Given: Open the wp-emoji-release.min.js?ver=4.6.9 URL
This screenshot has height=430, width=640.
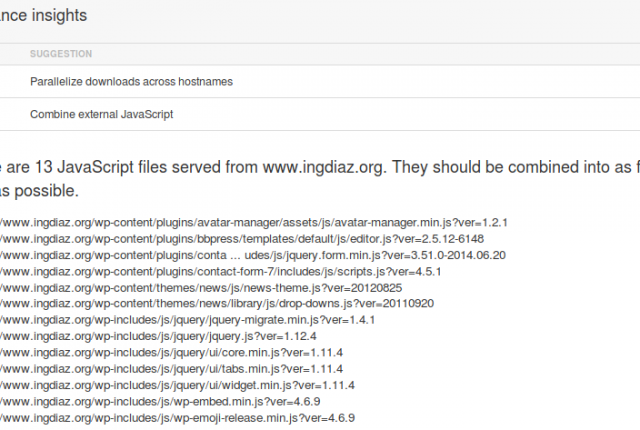Looking at the screenshot, I should click(177, 418).
